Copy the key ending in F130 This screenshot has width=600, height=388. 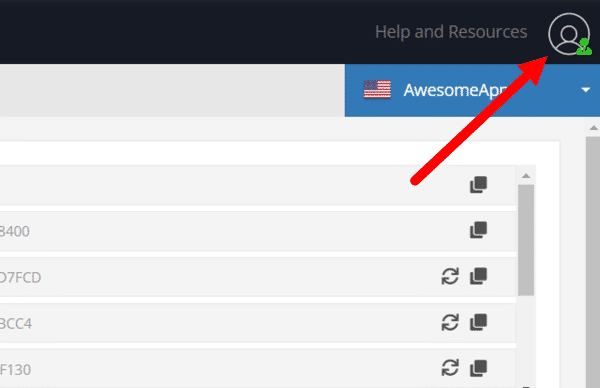pyautogui.click(x=478, y=368)
